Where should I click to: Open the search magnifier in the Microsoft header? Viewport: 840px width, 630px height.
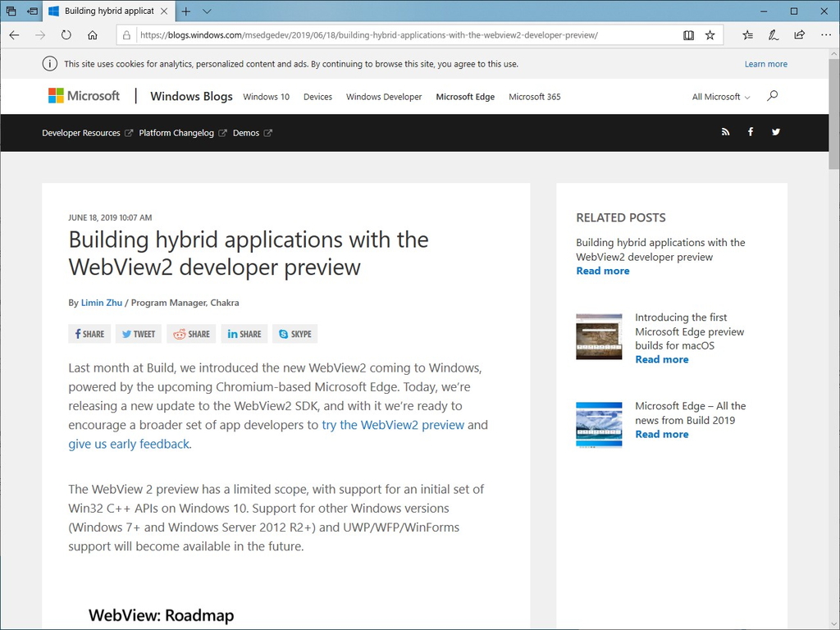tap(772, 96)
